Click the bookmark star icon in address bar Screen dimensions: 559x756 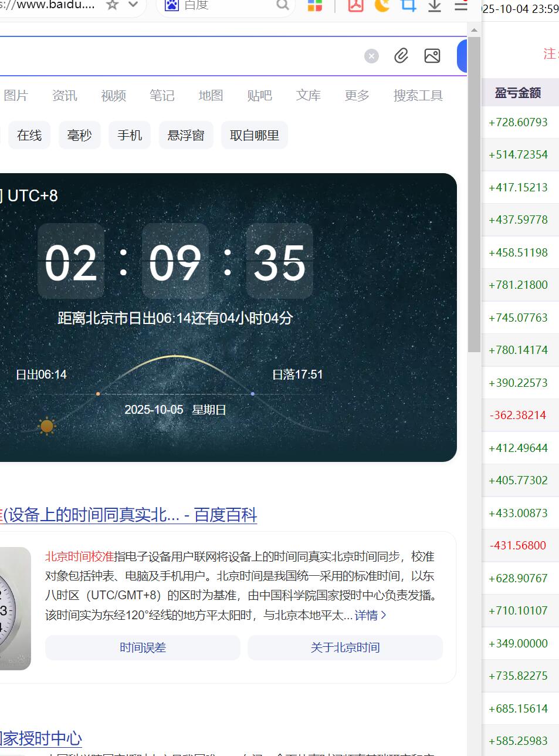[x=112, y=5]
